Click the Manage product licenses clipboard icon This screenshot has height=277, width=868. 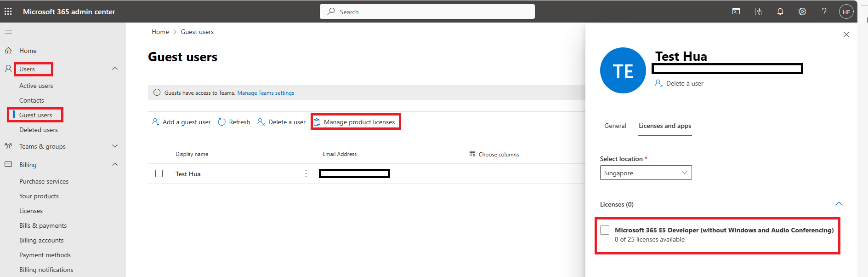(317, 122)
